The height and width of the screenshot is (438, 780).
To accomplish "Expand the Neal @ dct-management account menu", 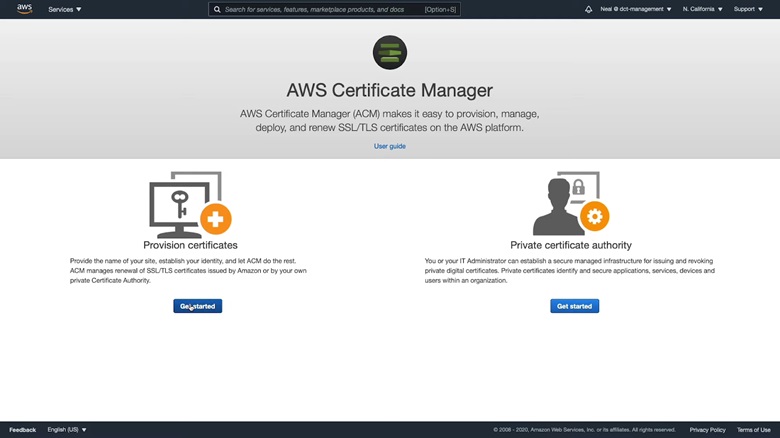I will pyautogui.click(x=635, y=9).
